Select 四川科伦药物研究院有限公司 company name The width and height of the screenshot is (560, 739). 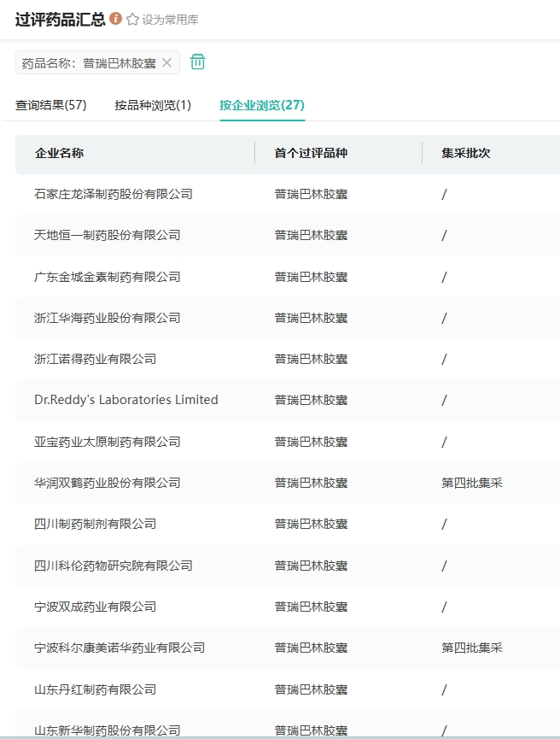114,566
